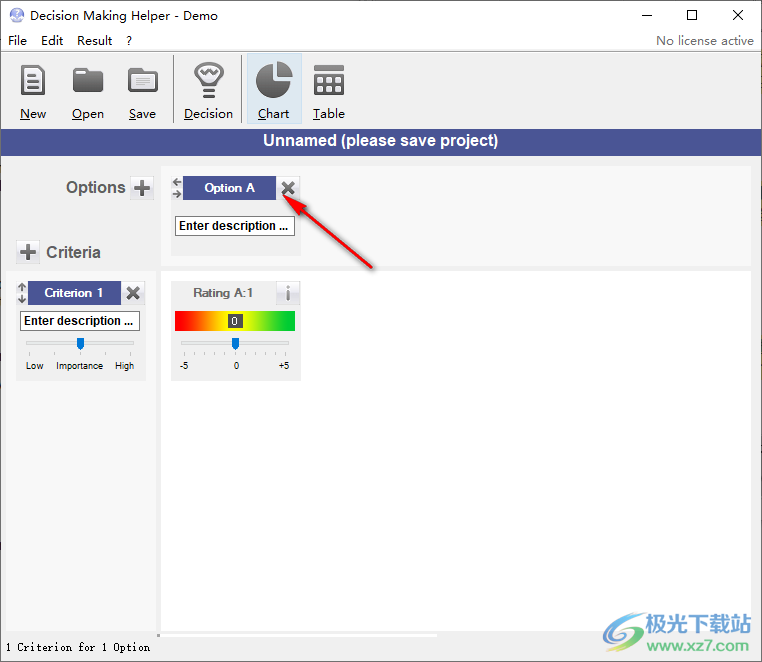Open an existing project file

click(88, 90)
